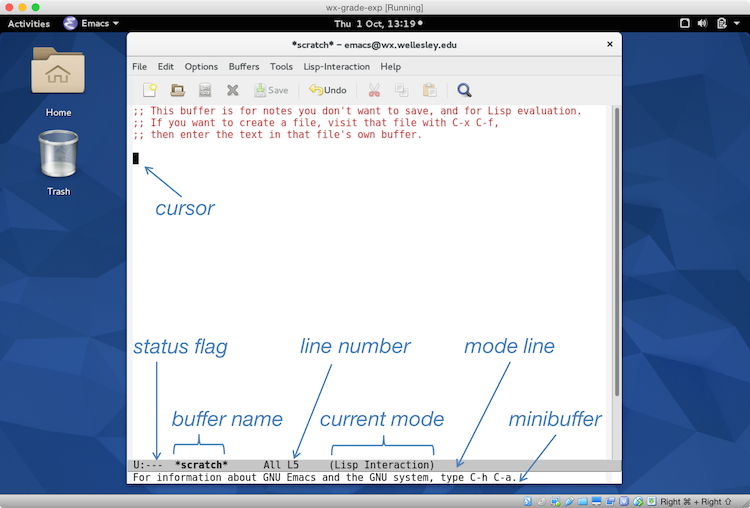The width and height of the screenshot is (750, 508).
Task: Open the Options menu
Action: [201, 66]
